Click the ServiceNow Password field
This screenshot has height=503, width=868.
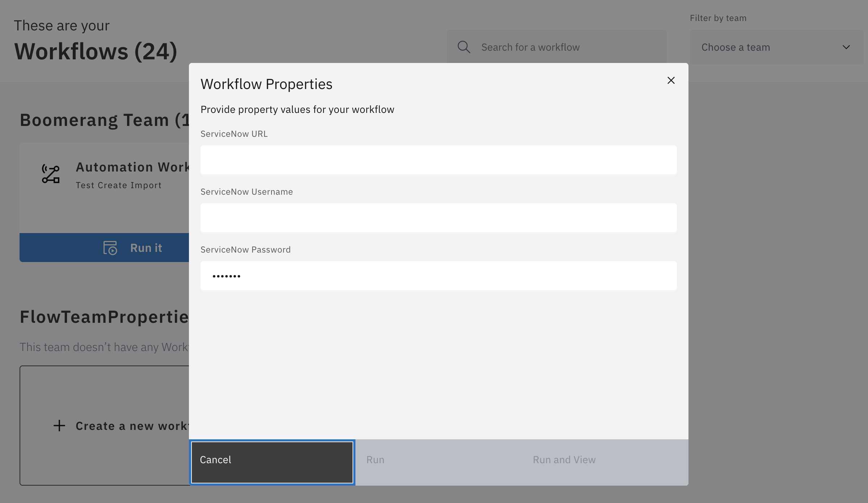pyautogui.click(x=438, y=276)
